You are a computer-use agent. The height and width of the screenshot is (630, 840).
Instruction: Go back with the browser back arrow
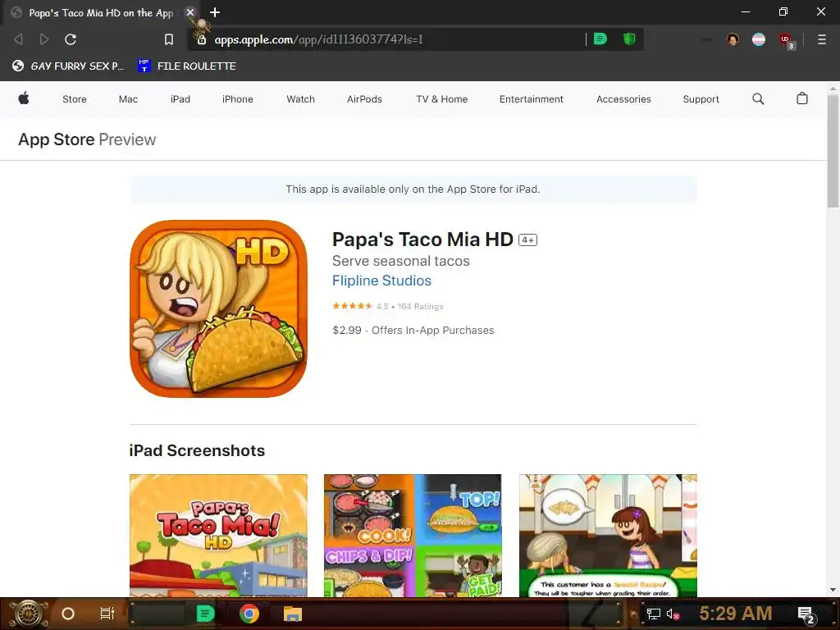click(x=18, y=39)
